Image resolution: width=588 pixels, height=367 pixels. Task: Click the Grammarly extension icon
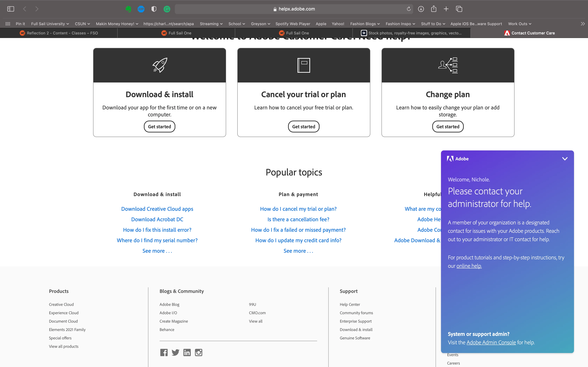coord(167,9)
